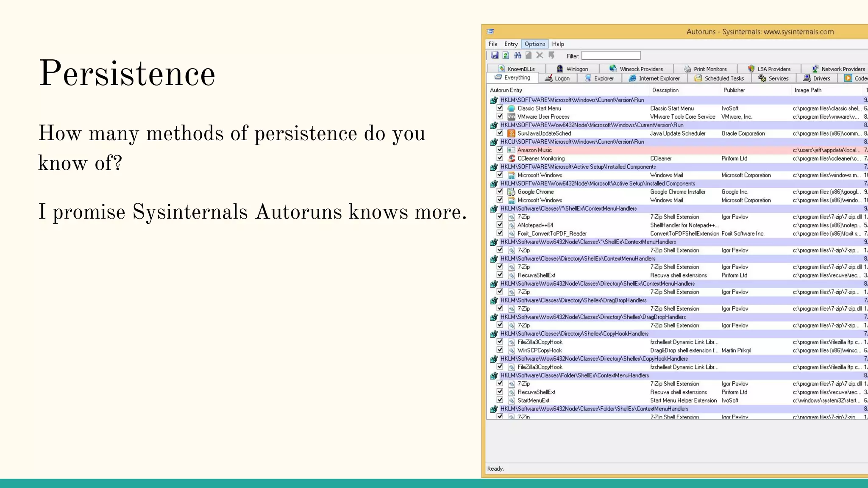The width and height of the screenshot is (868, 488).
Task: Open the Entry menu
Action: tap(511, 44)
